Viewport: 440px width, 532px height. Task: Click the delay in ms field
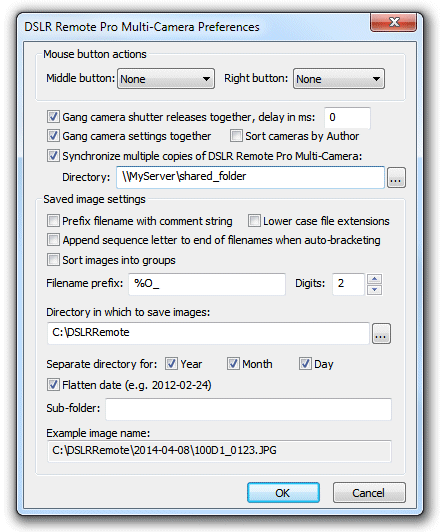347,117
